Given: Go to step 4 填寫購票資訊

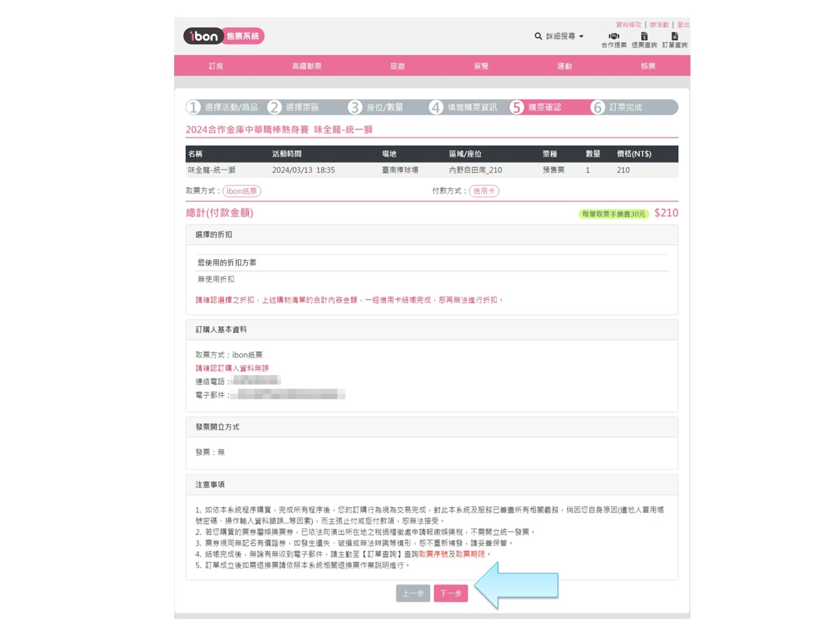Looking at the screenshot, I should pos(463,108).
